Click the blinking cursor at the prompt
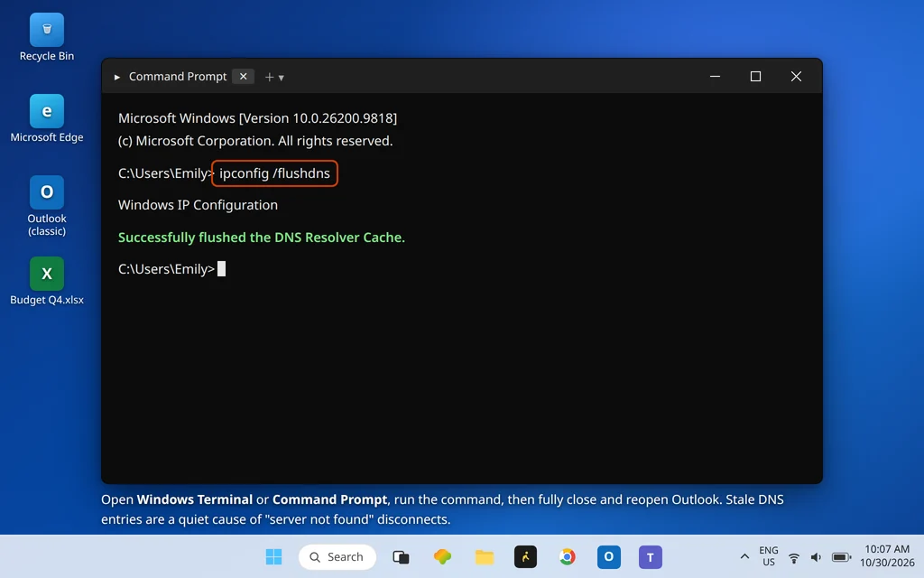The height and width of the screenshot is (578, 924). 222,269
